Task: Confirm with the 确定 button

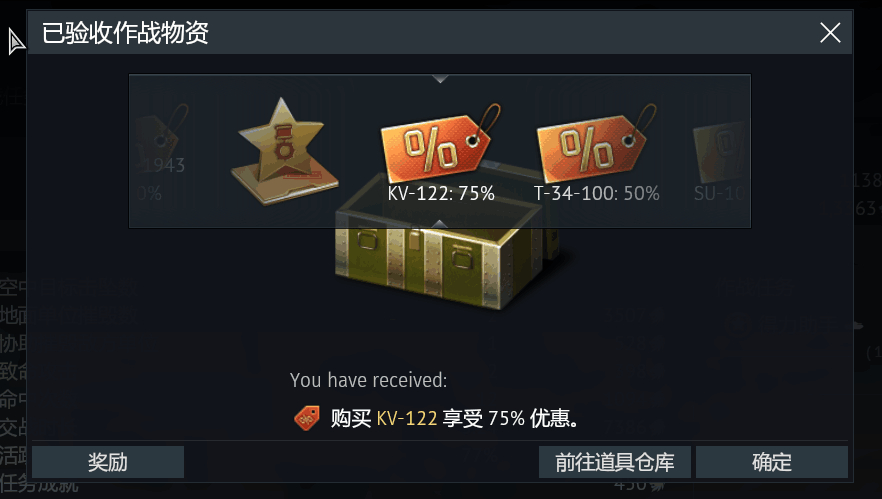Action: 772,462
